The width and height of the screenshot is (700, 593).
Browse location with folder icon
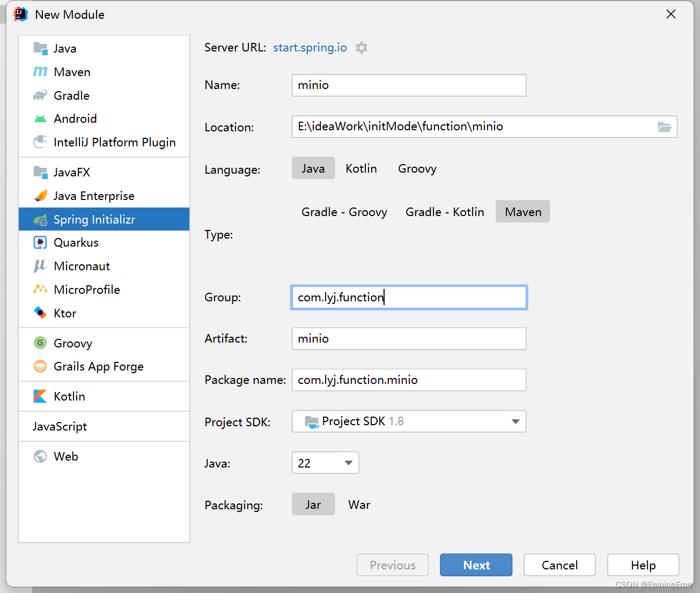665,127
